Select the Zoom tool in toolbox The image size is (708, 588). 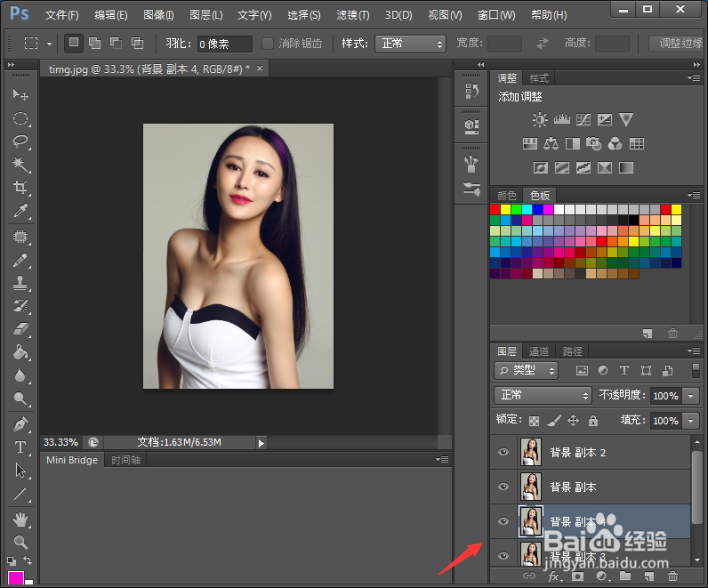click(20, 542)
